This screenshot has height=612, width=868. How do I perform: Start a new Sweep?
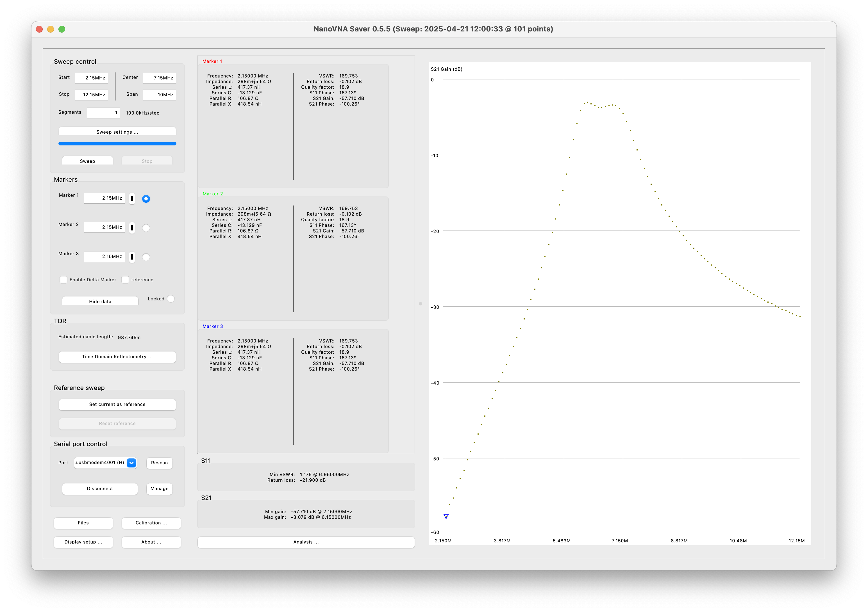click(87, 161)
